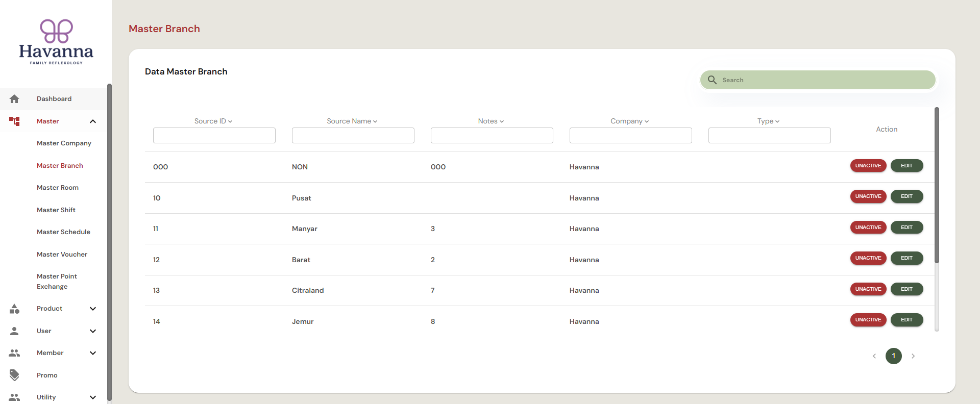Click the Product shapes icon
This screenshot has height=404, width=980.
tap(14, 309)
